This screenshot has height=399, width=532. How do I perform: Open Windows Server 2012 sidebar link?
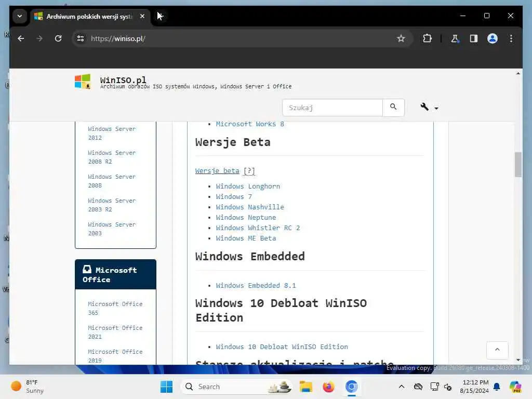point(112,134)
